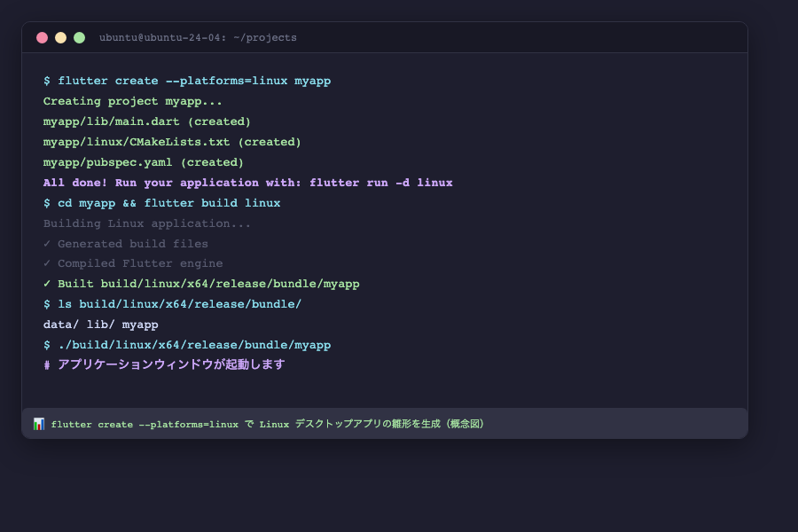Click the bar chart emoji in caption bar
The width and height of the screenshot is (798, 532).
(39, 424)
